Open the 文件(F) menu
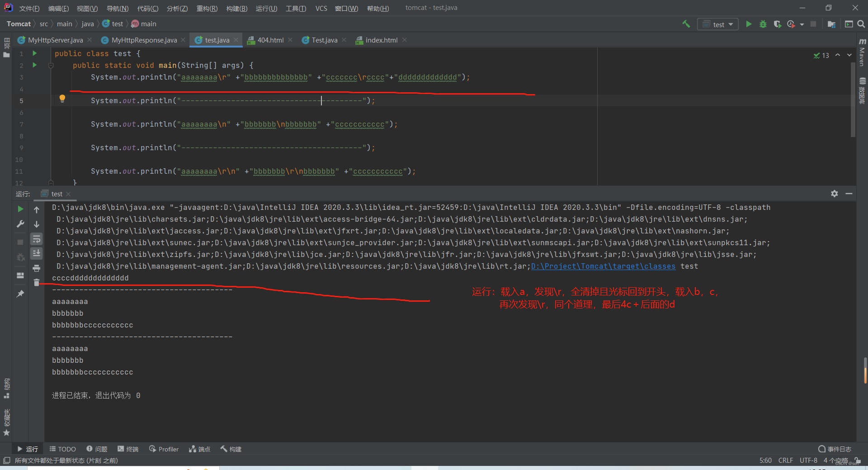This screenshot has height=470, width=868. click(29, 8)
